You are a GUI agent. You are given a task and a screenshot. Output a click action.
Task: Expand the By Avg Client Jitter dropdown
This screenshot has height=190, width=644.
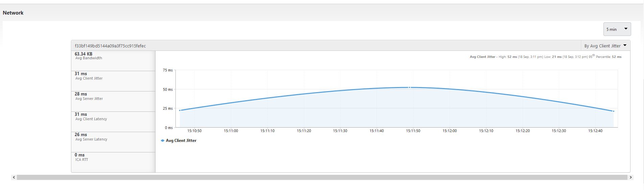[x=605, y=46]
